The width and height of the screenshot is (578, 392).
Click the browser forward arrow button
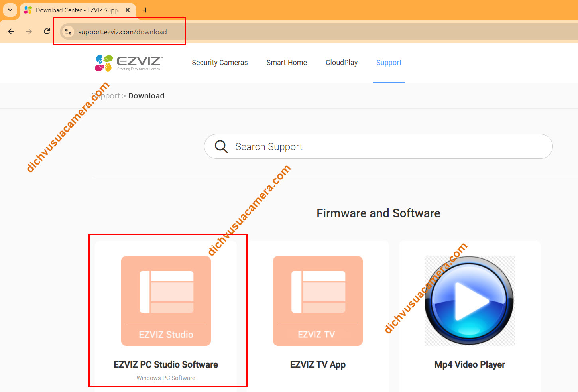[x=29, y=32]
